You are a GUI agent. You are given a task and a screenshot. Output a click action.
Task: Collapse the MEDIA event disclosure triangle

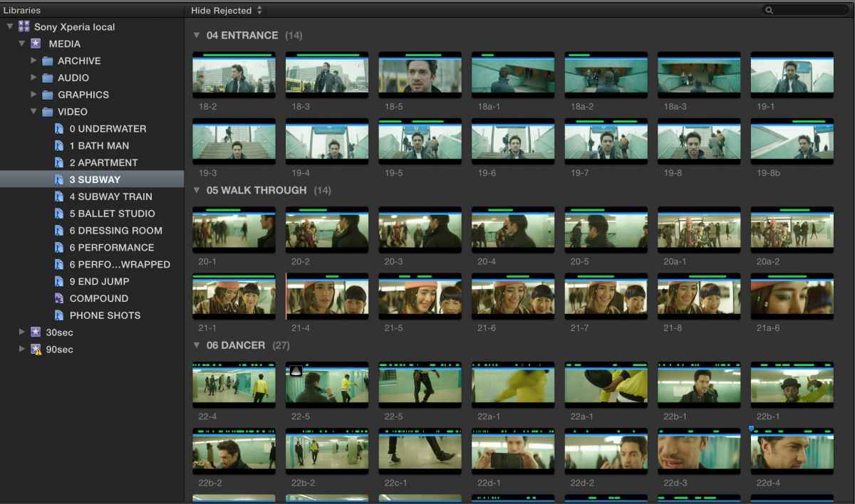[x=22, y=44]
